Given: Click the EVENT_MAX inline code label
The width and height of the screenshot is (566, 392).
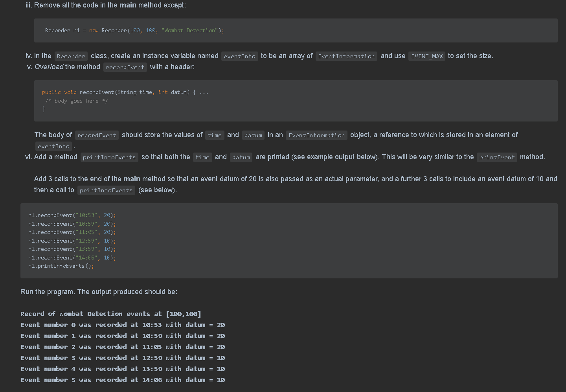Looking at the screenshot, I should 426,56.
